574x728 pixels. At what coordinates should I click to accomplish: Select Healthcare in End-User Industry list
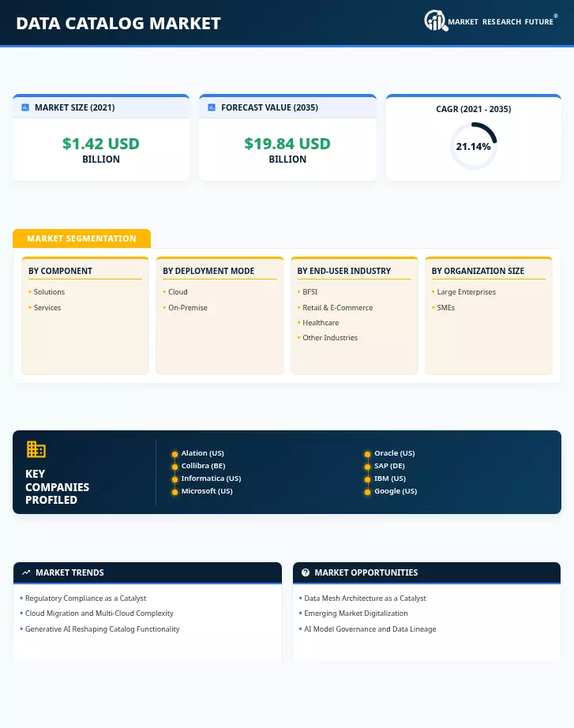321,322
